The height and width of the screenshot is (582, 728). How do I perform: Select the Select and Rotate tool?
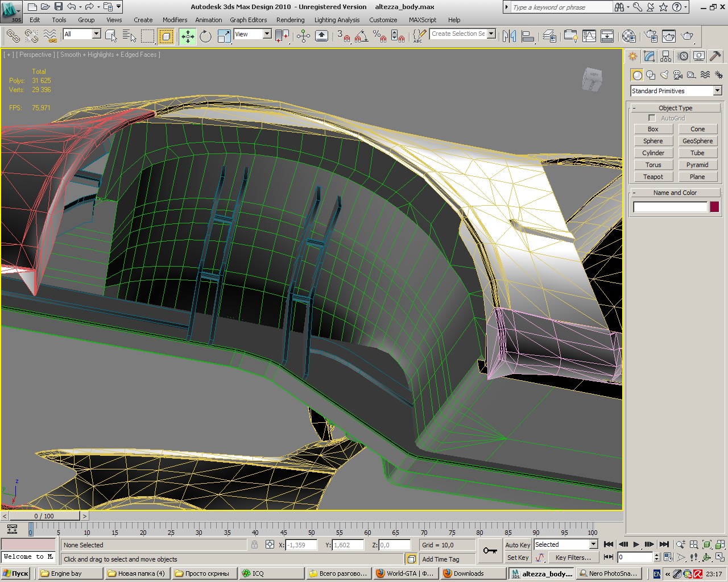[205, 36]
